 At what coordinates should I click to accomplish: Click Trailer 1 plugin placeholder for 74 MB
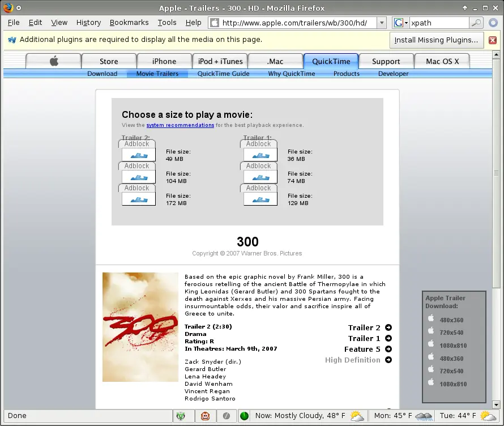pyautogui.click(x=260, y=177)
